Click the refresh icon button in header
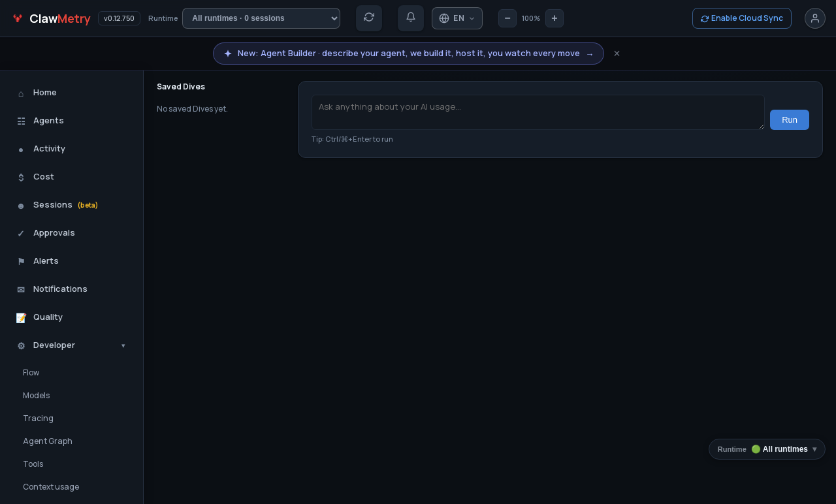The height and width of the screenshot is (504, 836). [369, 18]
